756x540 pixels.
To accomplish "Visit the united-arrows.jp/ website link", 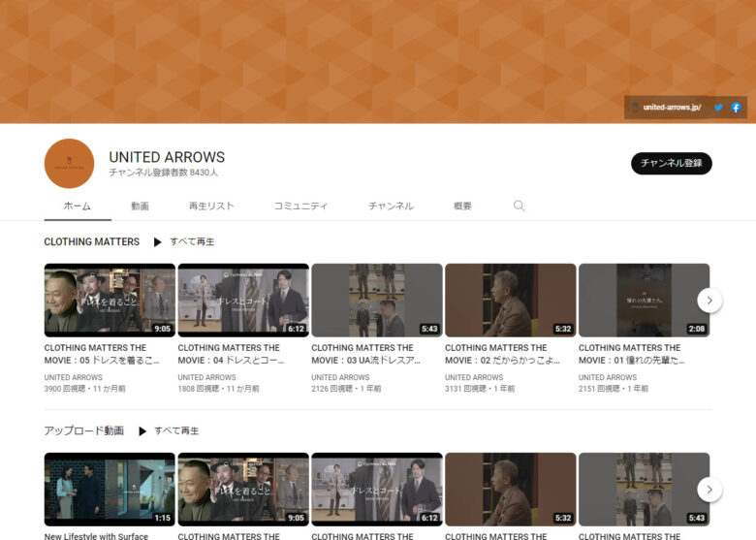I will (672, 107).
